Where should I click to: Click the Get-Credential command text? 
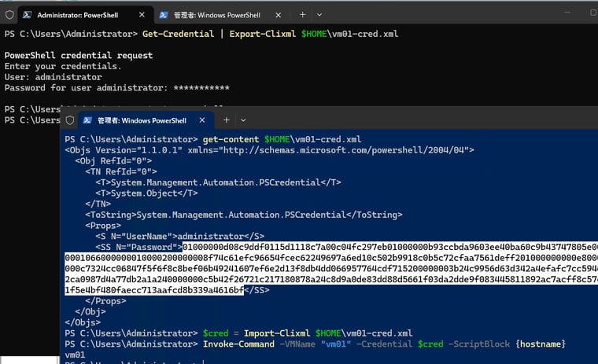click(178, 34)
